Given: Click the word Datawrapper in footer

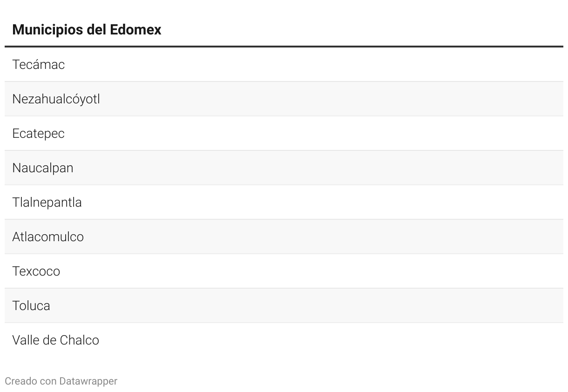Looking at the screenshot, I should click(x=88, y=381).
